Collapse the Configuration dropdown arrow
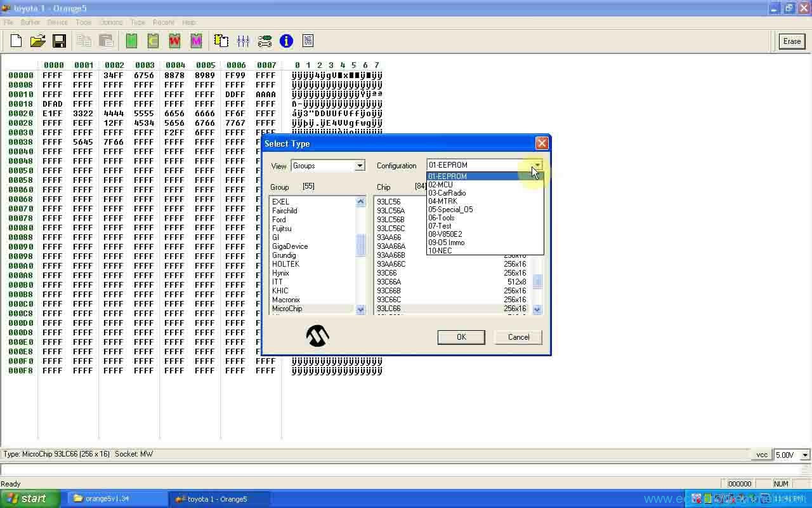 pos(537,165)
